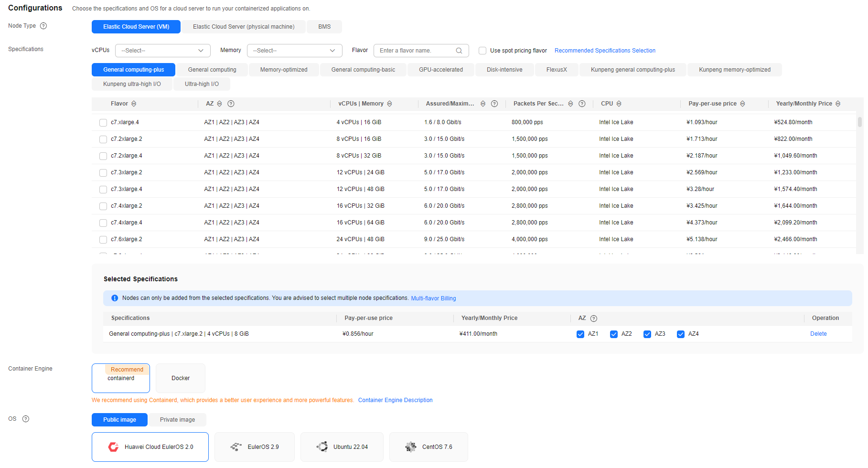Sort by CPU column icon
868x468 pixels.
pyautogui.click(x=619, y=104)
